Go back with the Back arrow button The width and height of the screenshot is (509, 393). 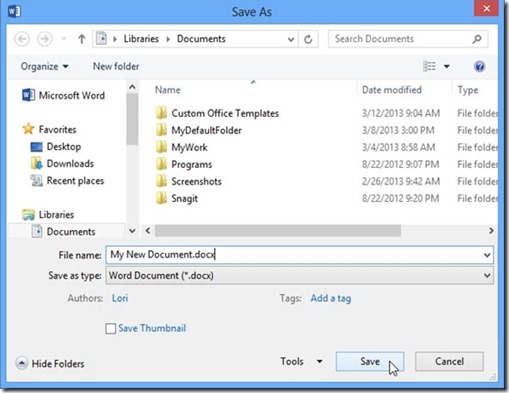[x=22, y=39]
